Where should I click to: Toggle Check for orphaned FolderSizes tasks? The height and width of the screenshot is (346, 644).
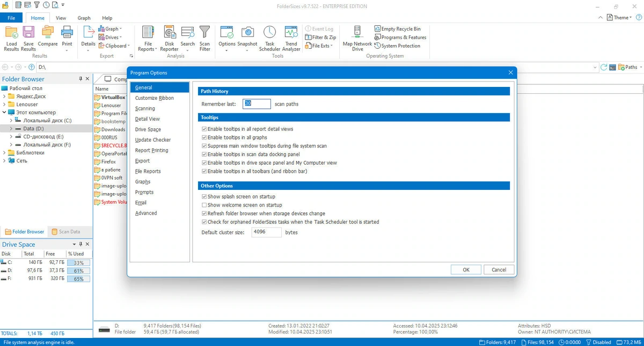204,222
